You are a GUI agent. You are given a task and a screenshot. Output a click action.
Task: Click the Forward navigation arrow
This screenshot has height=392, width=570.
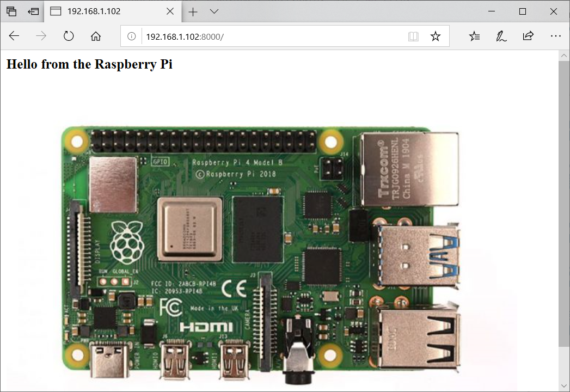pyautogui.click(x=41, y=36)
